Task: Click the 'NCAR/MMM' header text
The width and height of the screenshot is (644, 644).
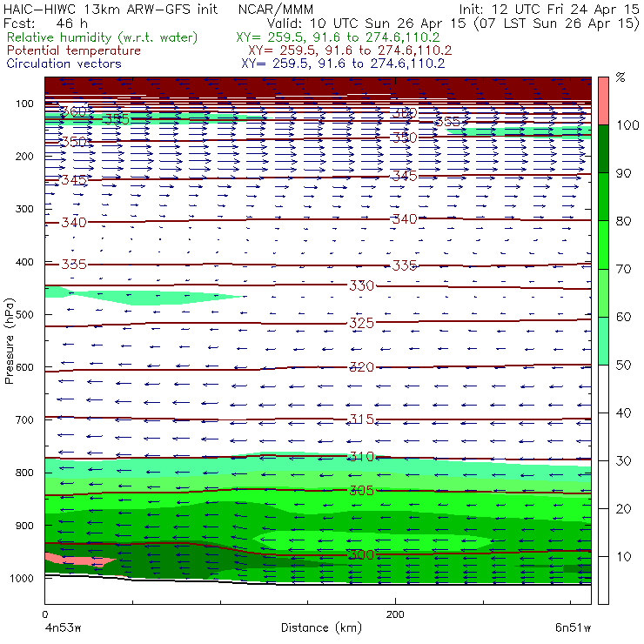Action: (x=276, y=10)
